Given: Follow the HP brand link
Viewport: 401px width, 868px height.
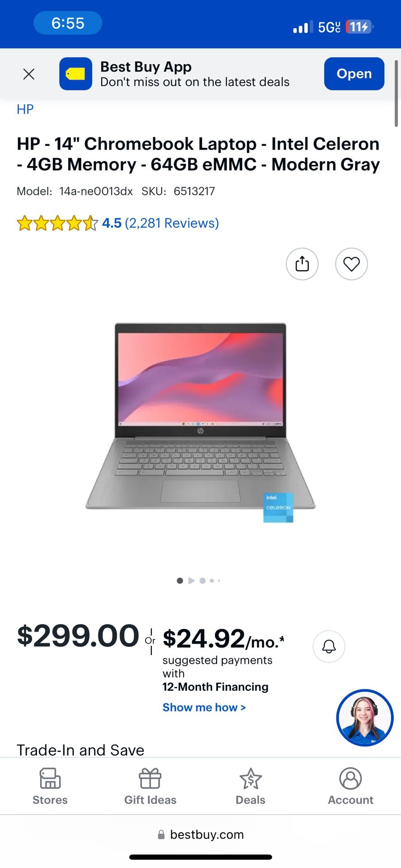Looking at the screenshot, I should point(25,109).
